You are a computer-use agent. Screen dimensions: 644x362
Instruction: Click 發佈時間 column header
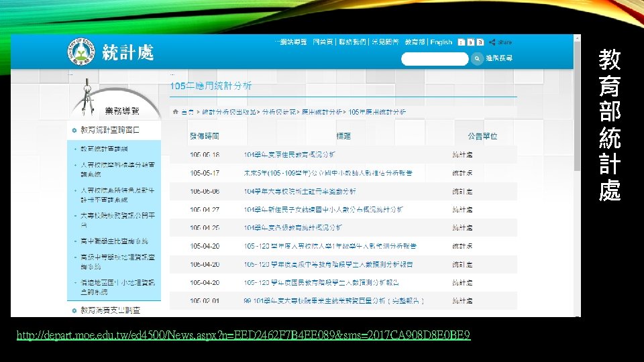pyautogui.click(x=205, y=136)
